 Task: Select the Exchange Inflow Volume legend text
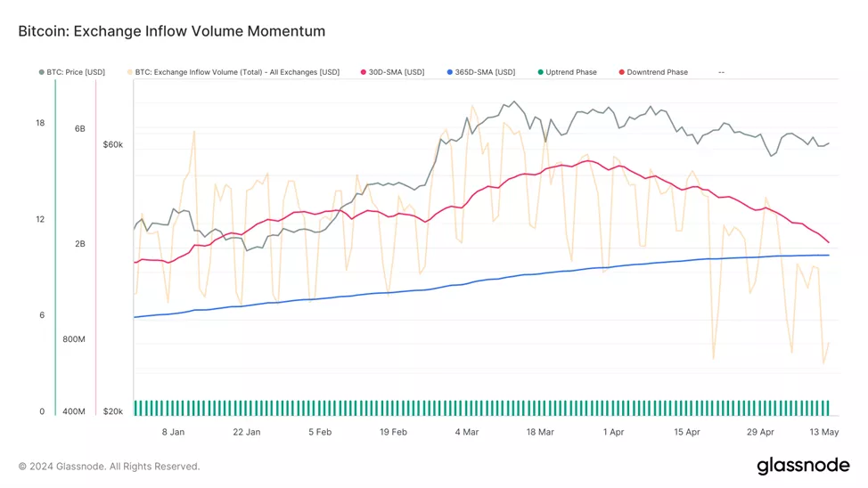click(237, 72)
